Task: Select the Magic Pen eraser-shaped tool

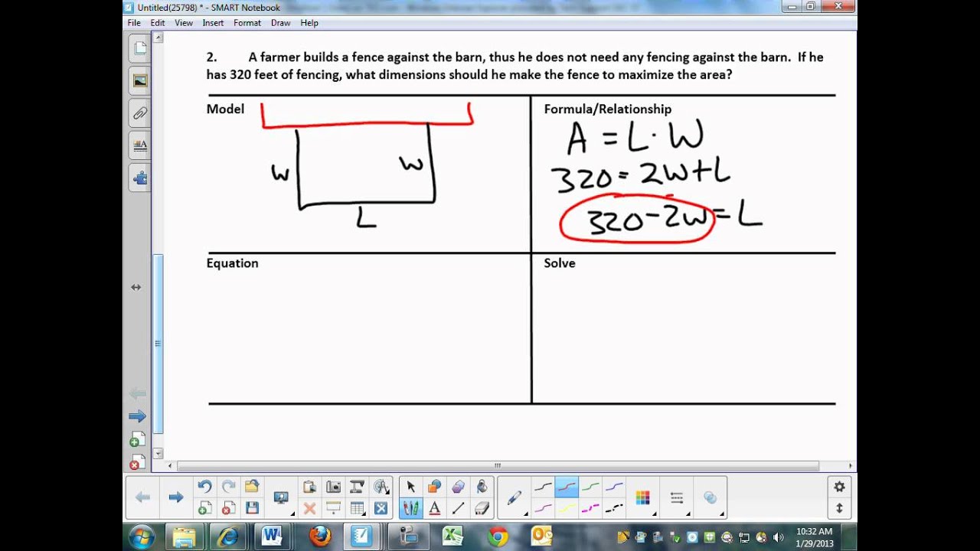Action: click(x=458, y=487)
